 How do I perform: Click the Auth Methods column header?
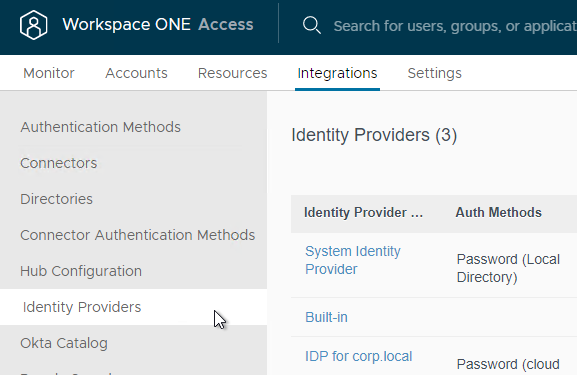pos(498,212)
